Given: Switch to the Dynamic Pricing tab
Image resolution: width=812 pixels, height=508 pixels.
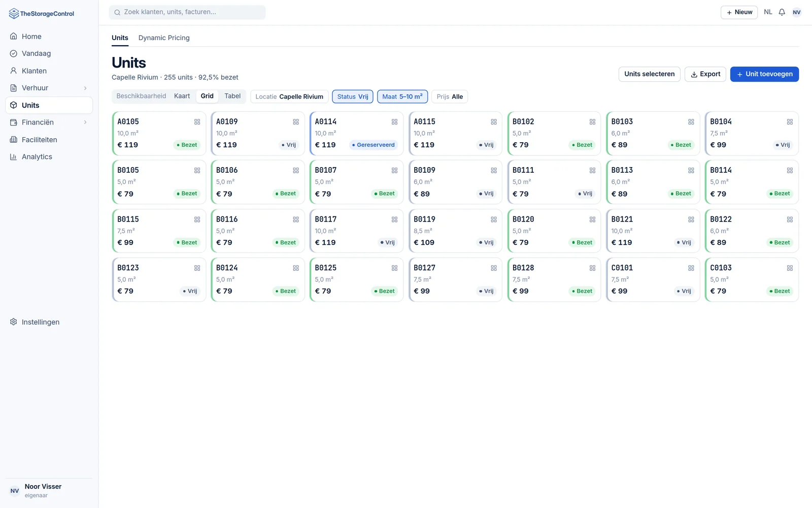Looking at the screenshot, I should [164, 38].
